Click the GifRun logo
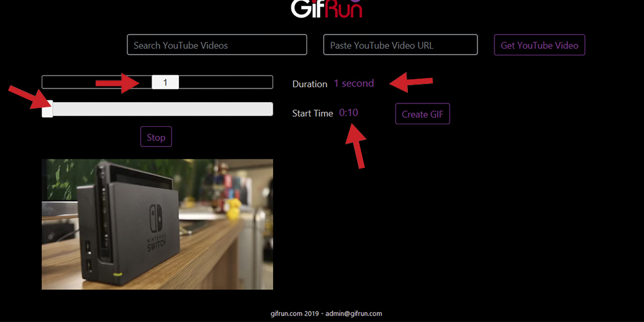 (x=326, y=9)
